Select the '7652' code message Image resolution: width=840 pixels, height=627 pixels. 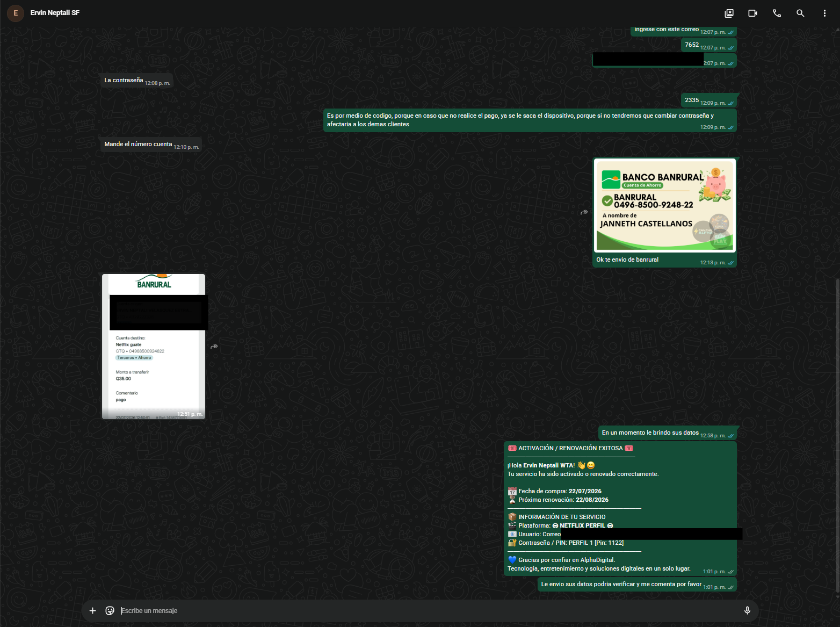click(x=709, y=45)
